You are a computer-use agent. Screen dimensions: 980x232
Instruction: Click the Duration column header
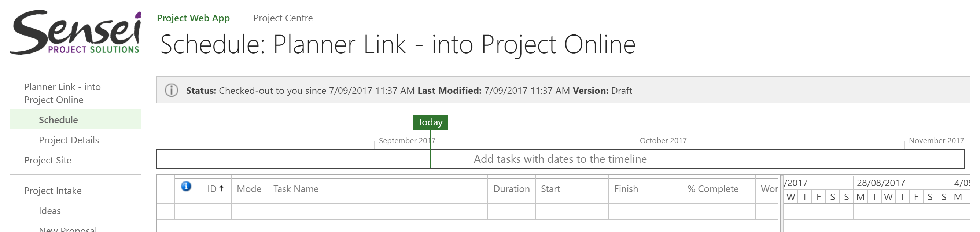tap(511, 189)
